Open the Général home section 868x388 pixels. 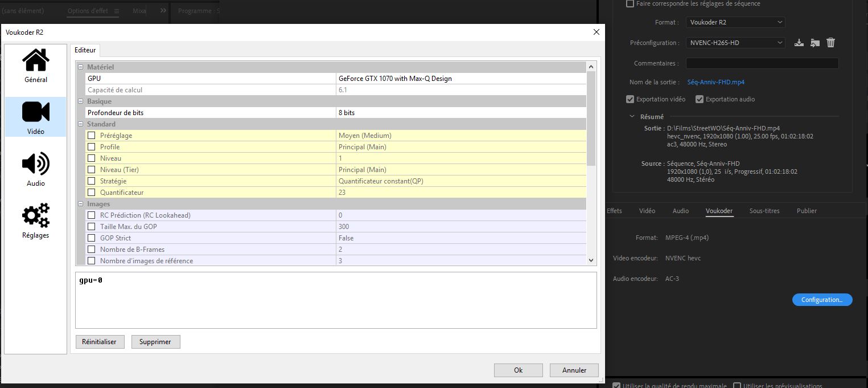point(35,66)
